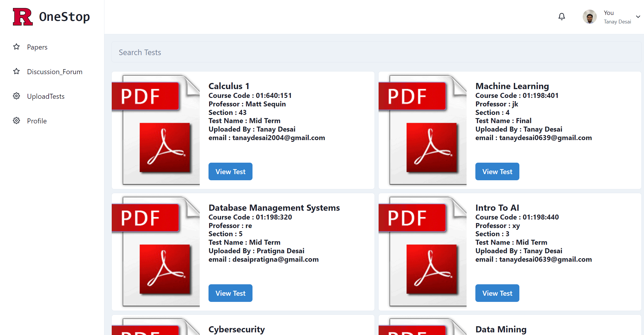Click the Calculus 1 PDF icon
644x335 pixels.
coord(156,130)
